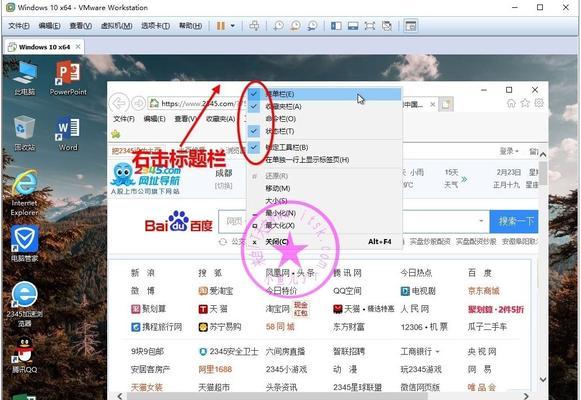
Task: Toggle the thumbnail bar icon in VMware
Action: coord(353,26)
